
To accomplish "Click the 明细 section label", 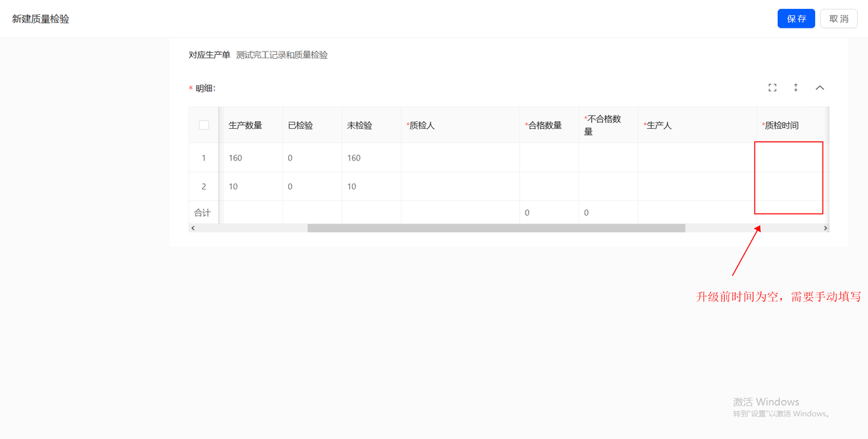I will click(x=205, y=88).
